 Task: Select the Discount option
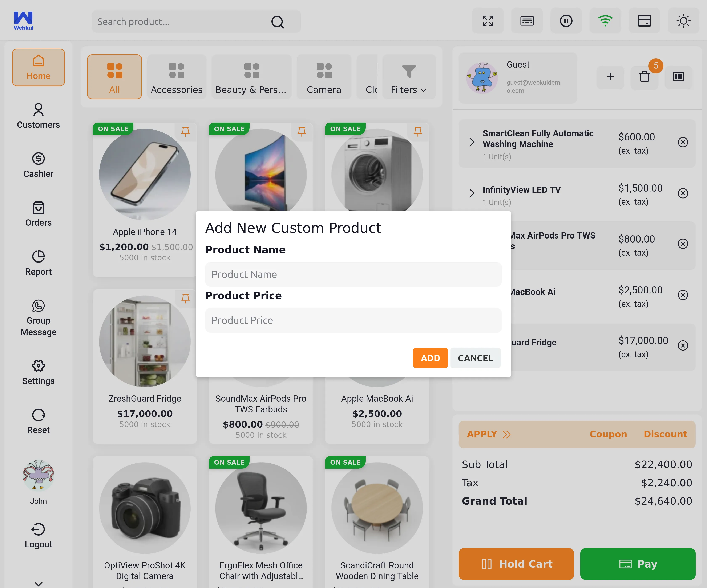(665, 435)
